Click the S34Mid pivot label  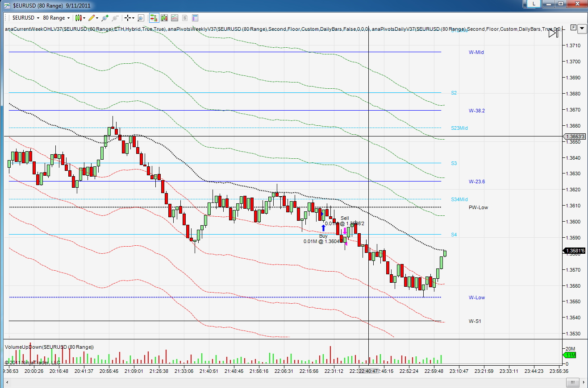click(x=459, y=199)
